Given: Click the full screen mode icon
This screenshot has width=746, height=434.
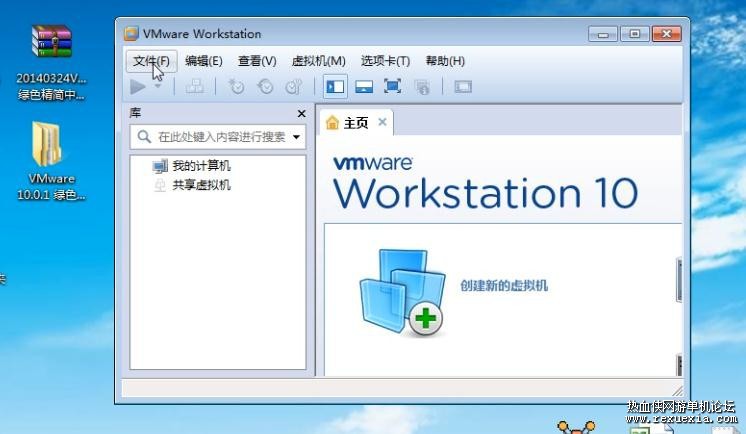Looking at the screenshot, I should (393, 87).
